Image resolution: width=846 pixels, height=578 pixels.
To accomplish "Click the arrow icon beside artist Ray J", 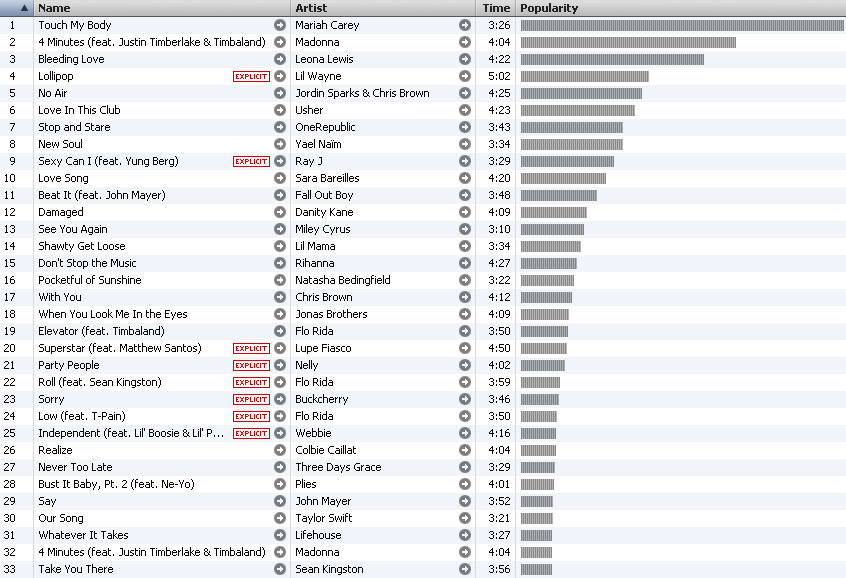I will [465, 161].
